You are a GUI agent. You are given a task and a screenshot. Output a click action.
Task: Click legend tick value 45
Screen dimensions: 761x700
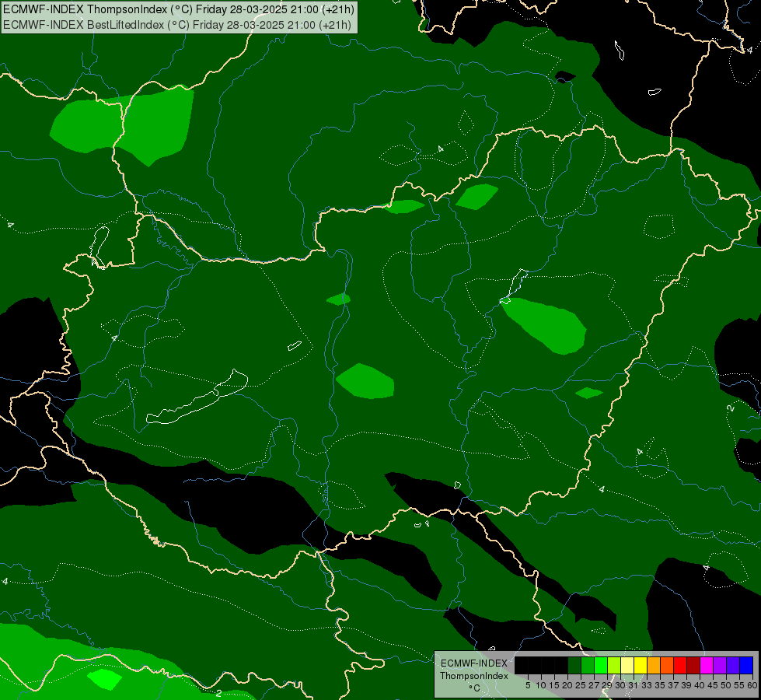pos(713,685)
